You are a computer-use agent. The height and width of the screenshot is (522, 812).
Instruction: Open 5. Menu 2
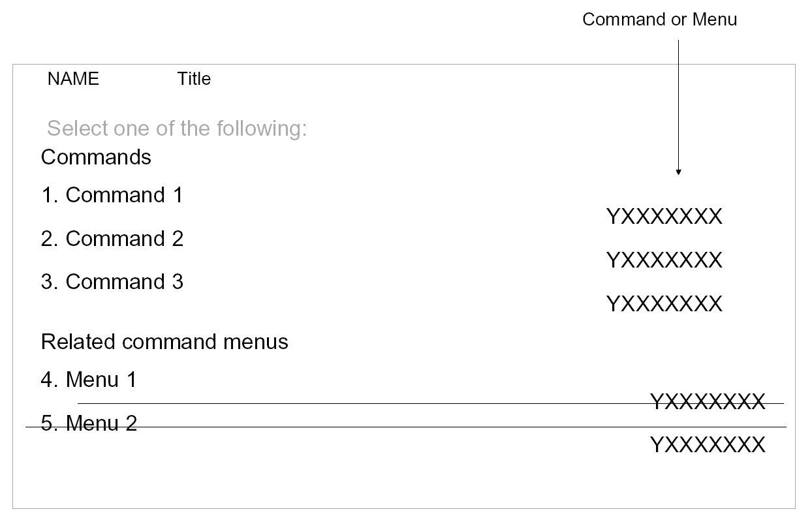pos(89,423)
